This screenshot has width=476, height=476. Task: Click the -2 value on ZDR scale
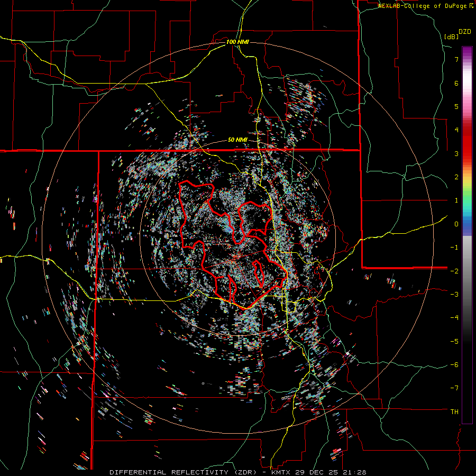pyautogui.click(x=454, y=271)
